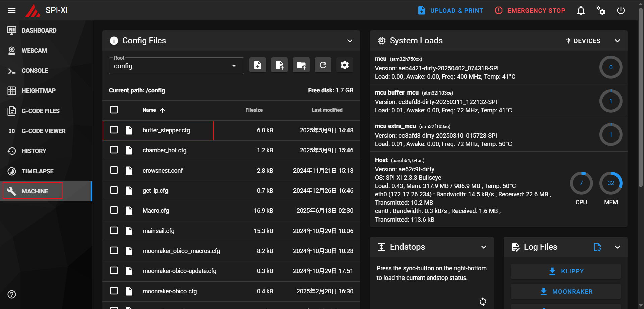Open the interface settings cogs icon
This screenshot has height=309, width=644.
600,11
